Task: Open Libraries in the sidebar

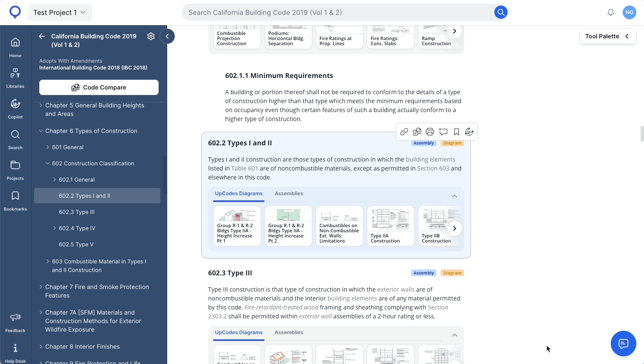Action: [15, 78]
